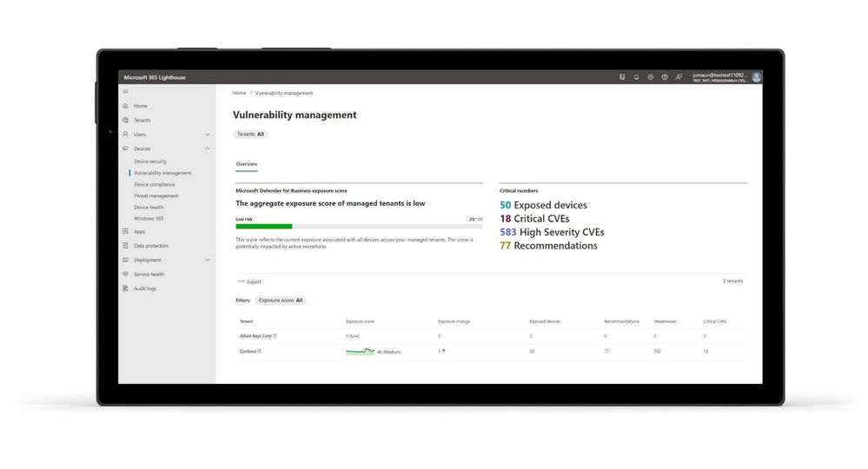Sort by Recommendations column header
Screen dimensions: 868x469
(621, 321)
